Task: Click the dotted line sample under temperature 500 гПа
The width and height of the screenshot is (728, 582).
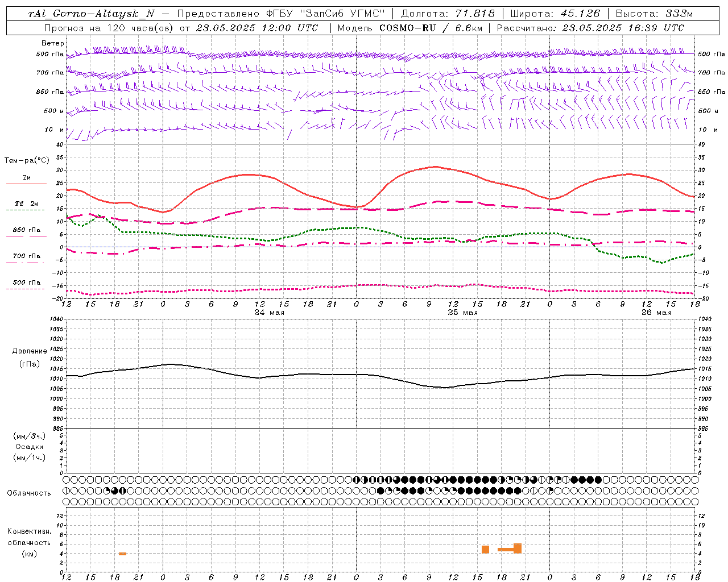Action: point(26,289)
